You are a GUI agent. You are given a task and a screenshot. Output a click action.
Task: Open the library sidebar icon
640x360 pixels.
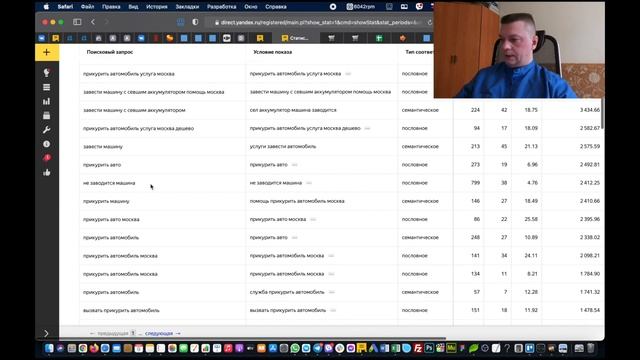[47, 116]
